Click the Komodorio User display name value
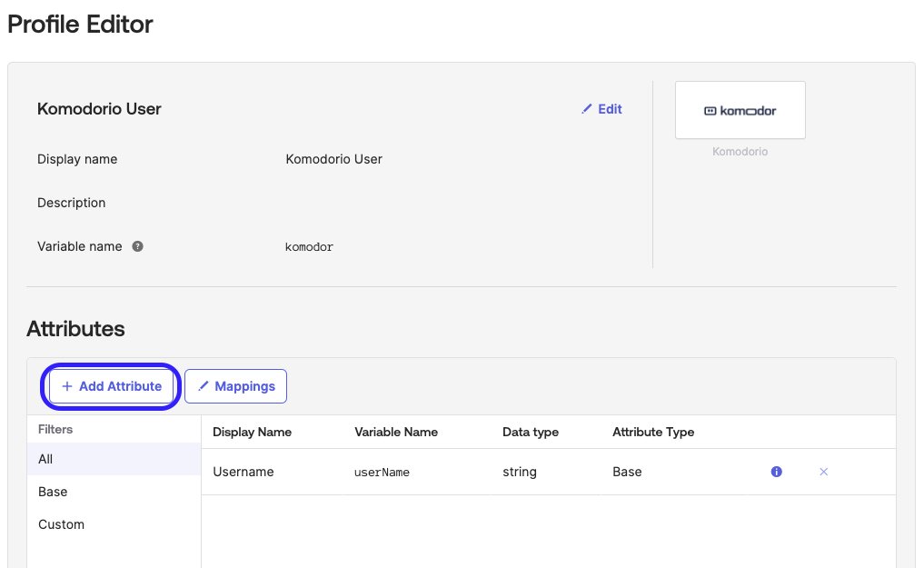 [334, 159]
